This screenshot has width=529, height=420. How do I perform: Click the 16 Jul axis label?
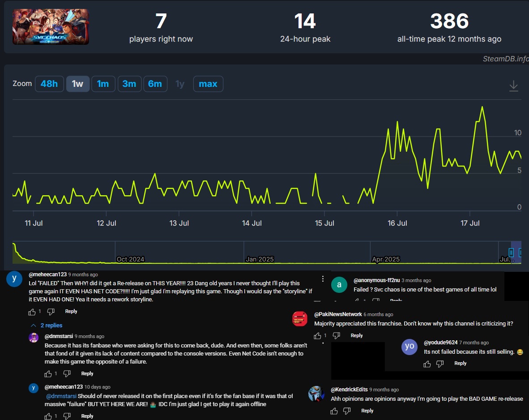pos(397,223)
